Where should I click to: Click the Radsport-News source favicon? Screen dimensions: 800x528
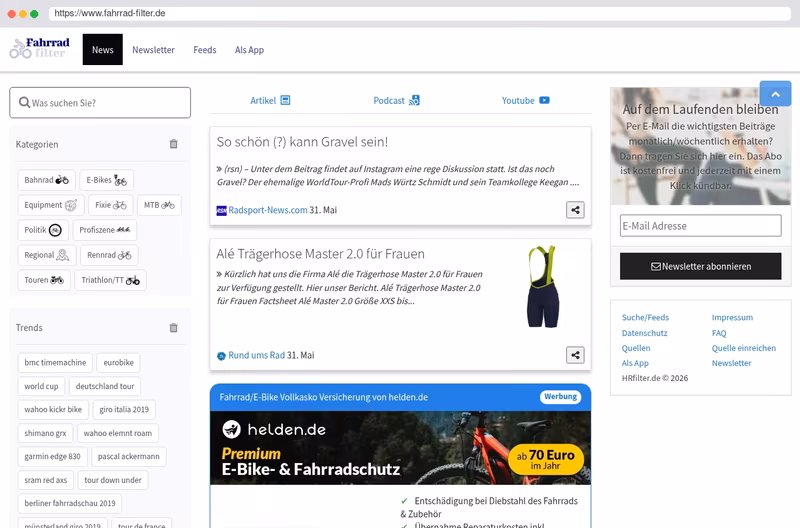click(x=221, y=211)
